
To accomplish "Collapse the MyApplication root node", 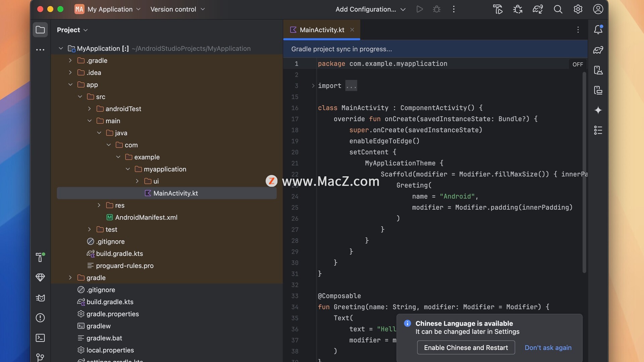I will 61,48.
